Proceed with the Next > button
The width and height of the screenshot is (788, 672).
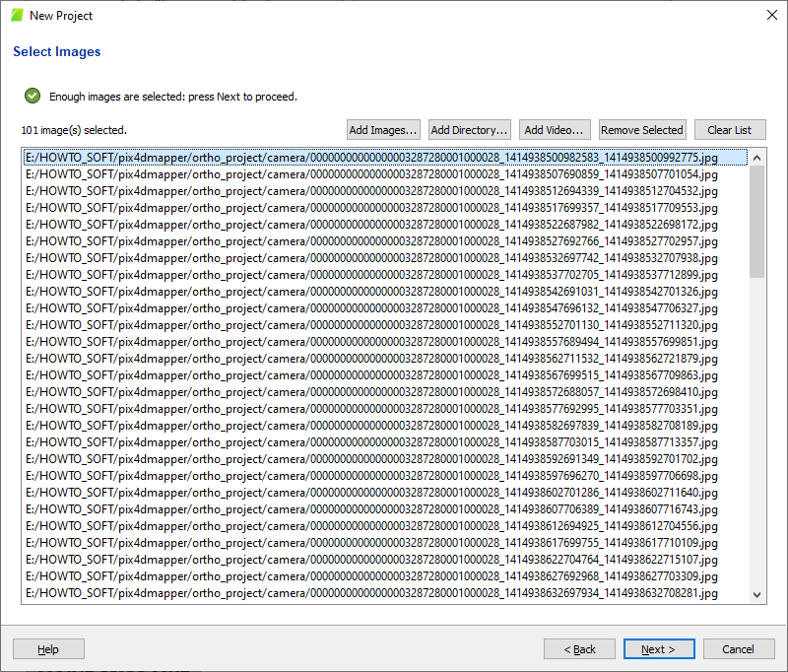coord(658,649)
